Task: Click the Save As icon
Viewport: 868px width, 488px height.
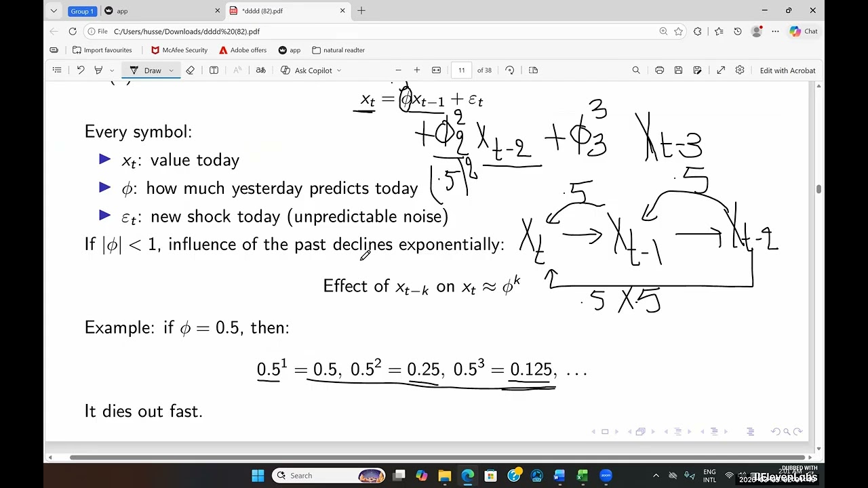Action: pos(697,70)
